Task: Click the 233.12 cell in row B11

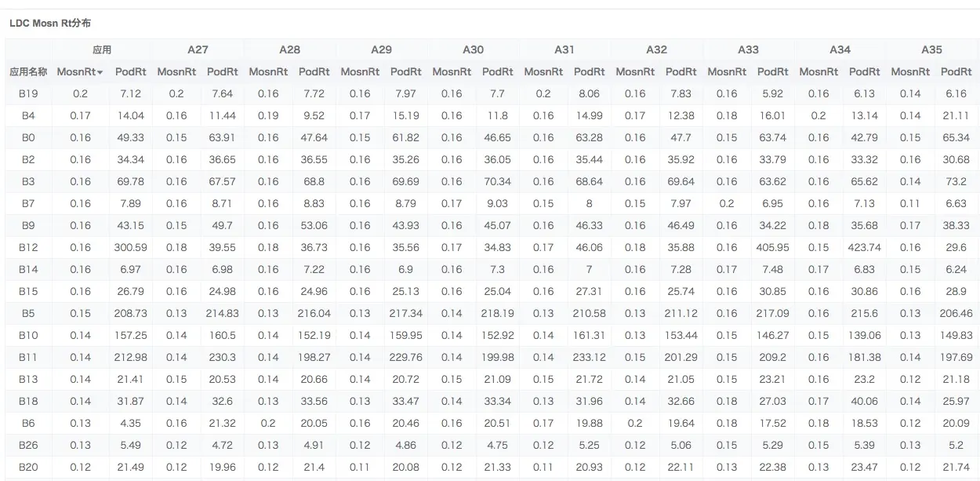Action: pyautogui.click(x=589, y=357)
